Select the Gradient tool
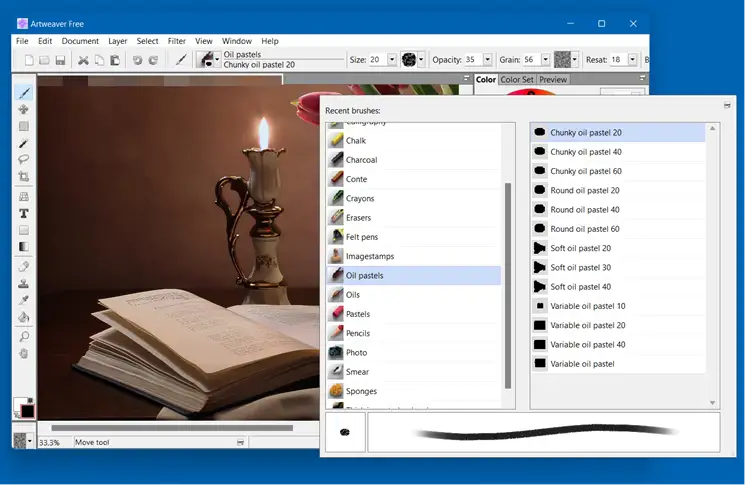This screenshot has height=486, width=745. tap(23, 247)
